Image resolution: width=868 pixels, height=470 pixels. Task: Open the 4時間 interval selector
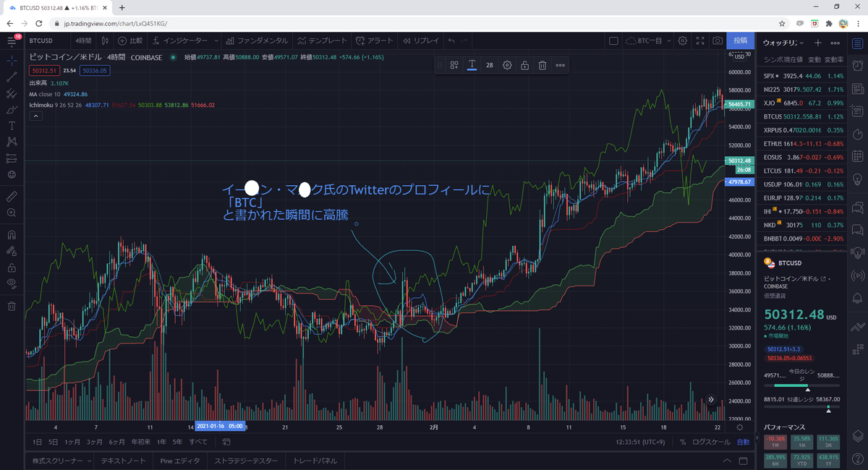click(x=82, y=41)
